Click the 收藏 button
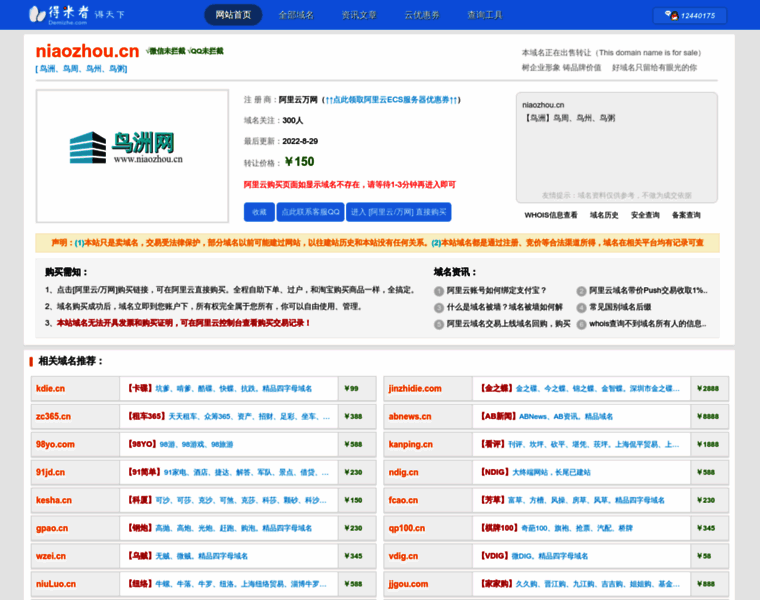760x600 pixels. pos(259,212)
